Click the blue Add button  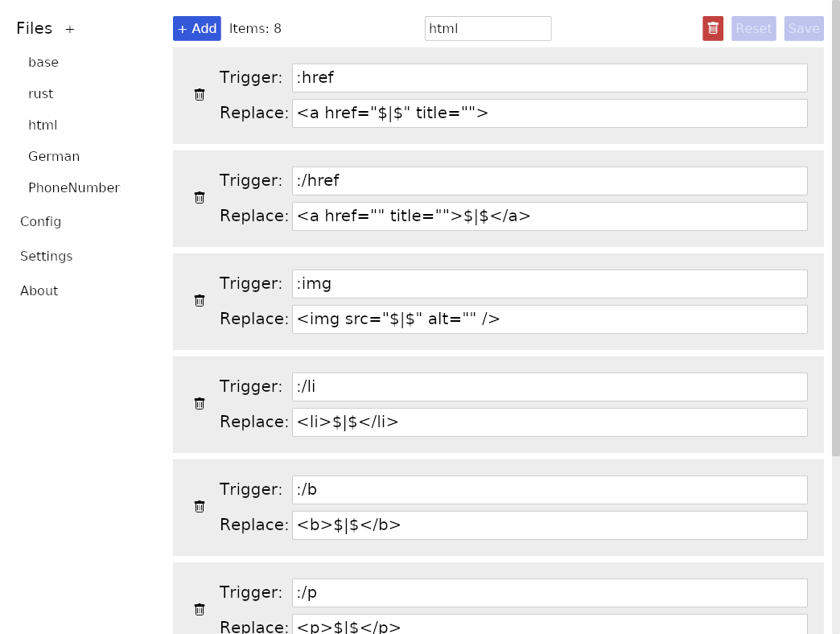pos(196,28)
